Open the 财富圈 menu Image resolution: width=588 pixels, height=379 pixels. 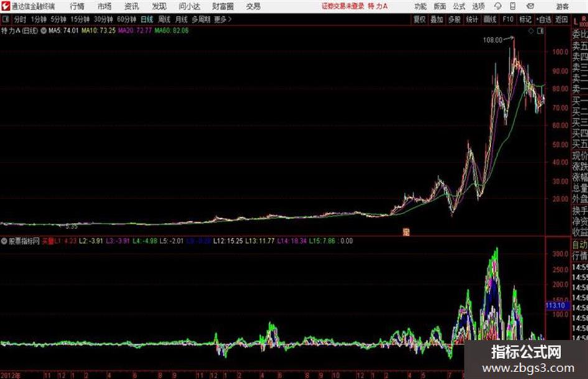point(223,6)
